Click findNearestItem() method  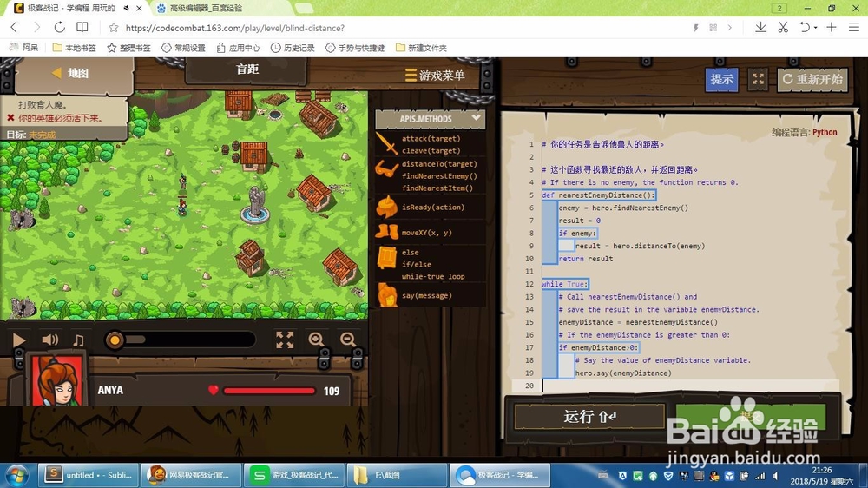tap(437, 188)
